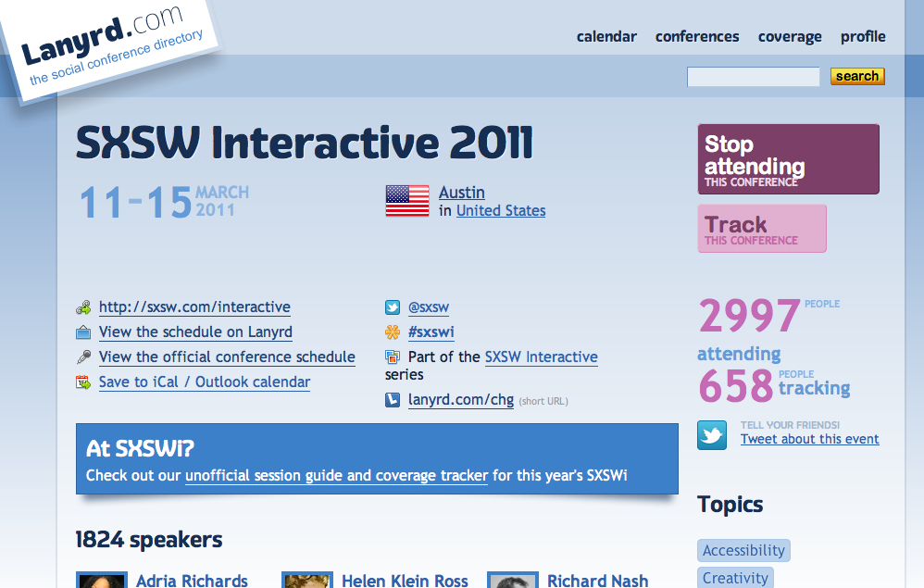Viewport: 924px width, 588px height.
Task: Click Richard Nash's profile thumbnail
Action: [x=513, y=580]
